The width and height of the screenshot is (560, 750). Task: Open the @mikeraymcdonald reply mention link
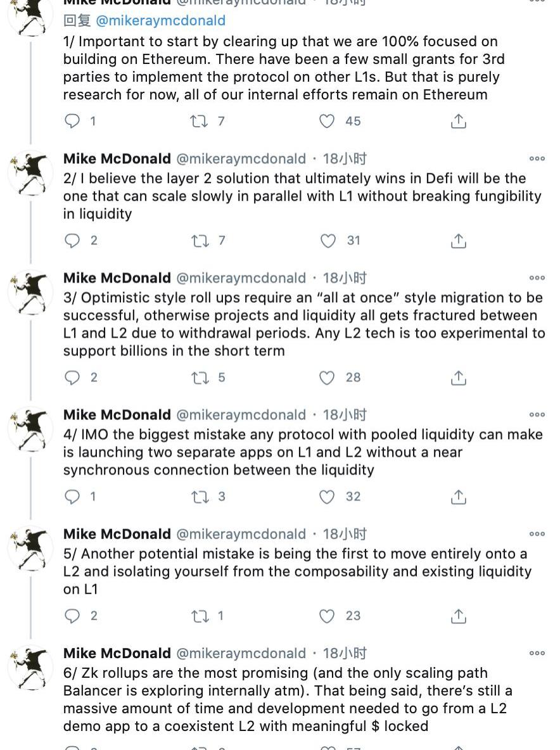click(x=160, y=21)
